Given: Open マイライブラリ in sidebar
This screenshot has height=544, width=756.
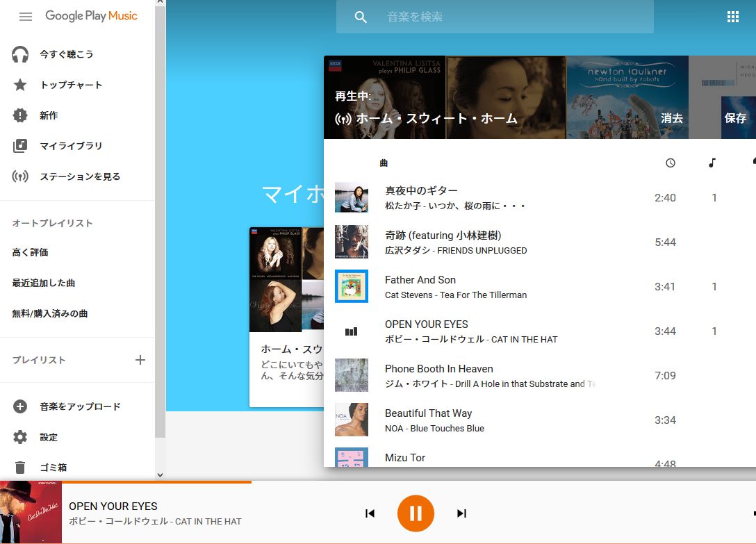Looking at the screenshot, I should point(71,146).
